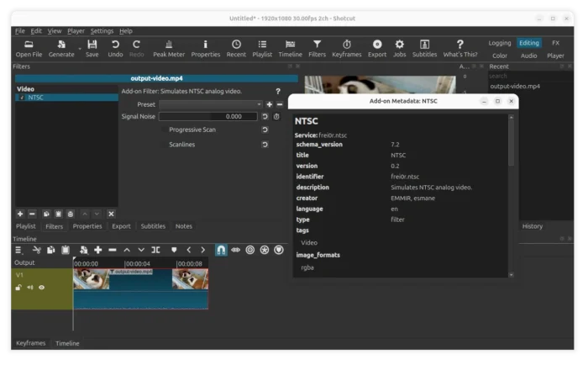Toggle timeline snapping magnet
The image size is (588, 365).
(221, 250)
